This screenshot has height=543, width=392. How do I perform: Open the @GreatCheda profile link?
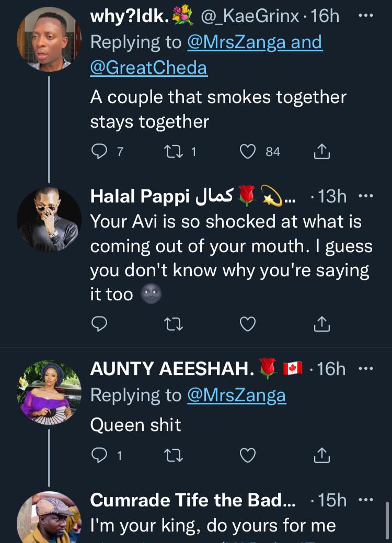(x=149, y=68)
